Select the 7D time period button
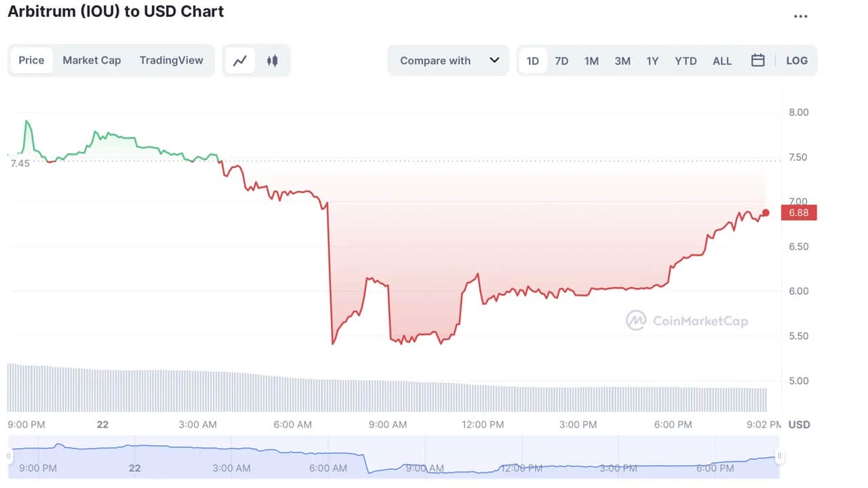The image size is (868, 488). coord(561,60)
